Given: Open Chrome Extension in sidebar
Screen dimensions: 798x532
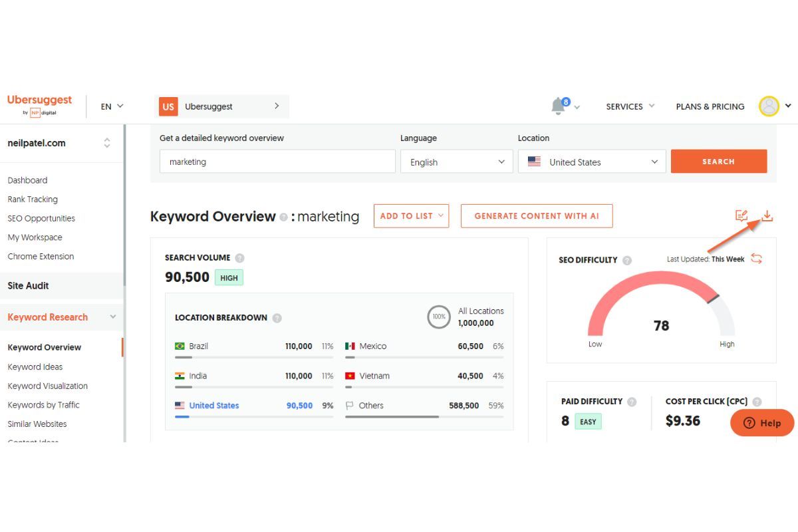Looking at the screenshot, I should click(41, 257).
